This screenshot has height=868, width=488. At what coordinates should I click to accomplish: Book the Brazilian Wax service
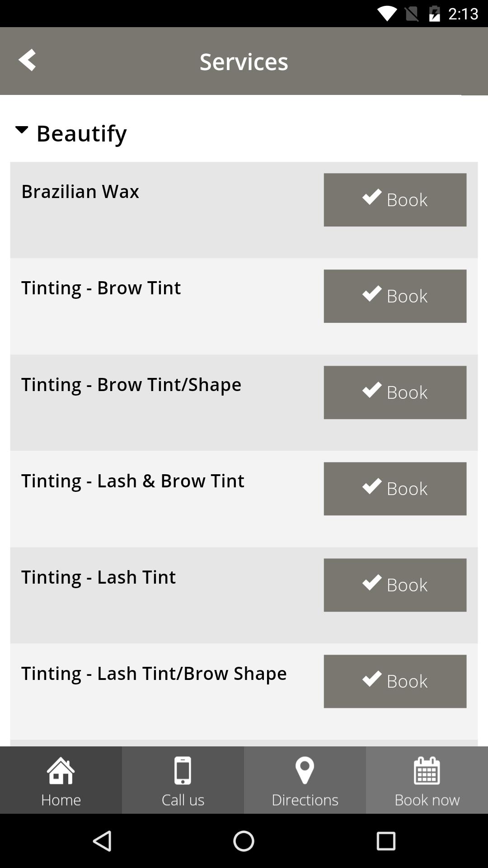tap(395, 200)
